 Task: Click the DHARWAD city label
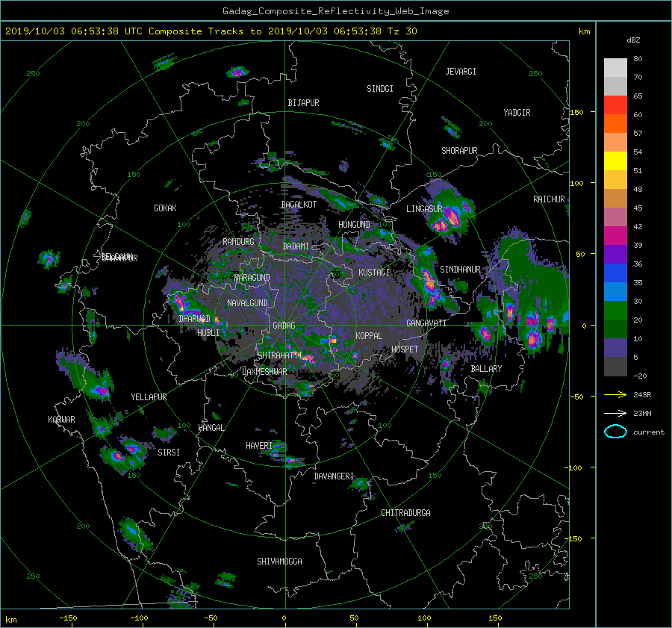(195, 319)
